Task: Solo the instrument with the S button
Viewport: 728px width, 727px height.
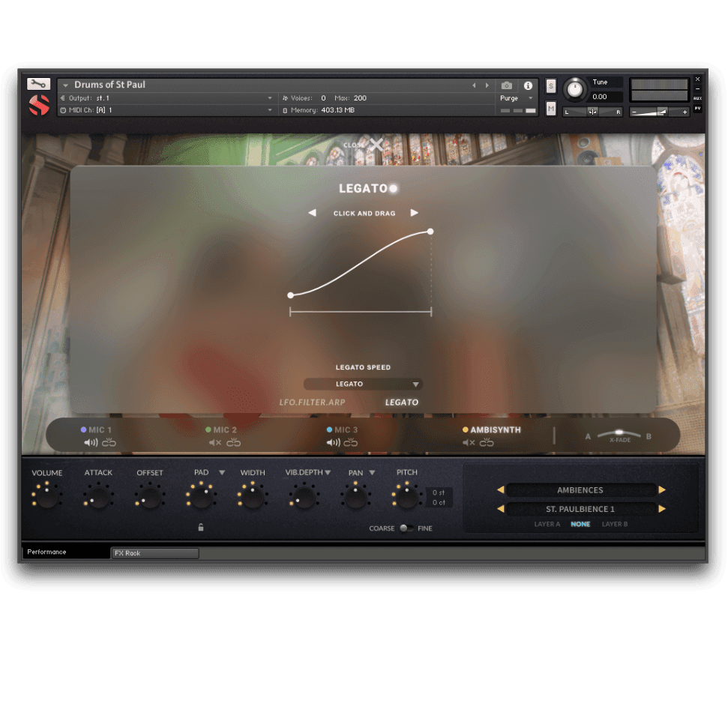Action: pyautogui.click(x=550, y=86)
